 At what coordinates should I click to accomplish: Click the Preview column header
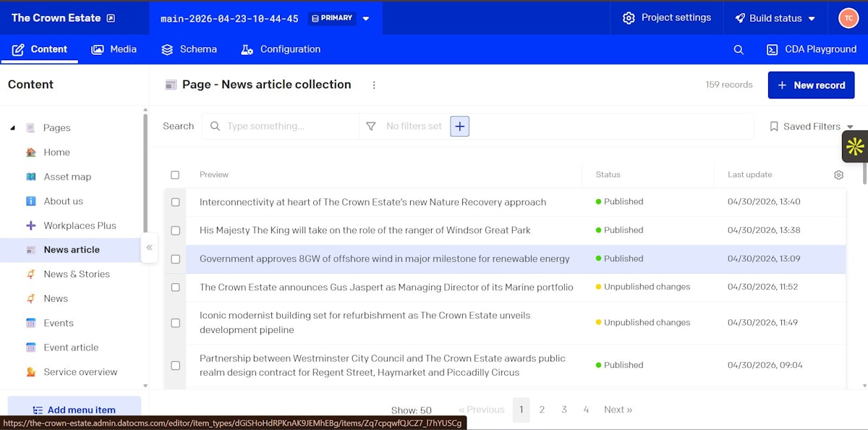pyautogui.click(x=213, y=174)
